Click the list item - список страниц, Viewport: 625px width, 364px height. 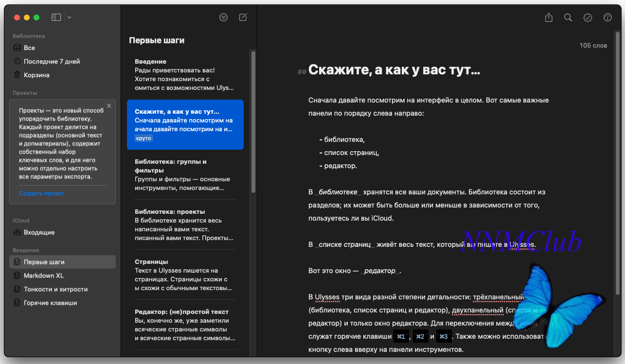[x=349, y=153]
